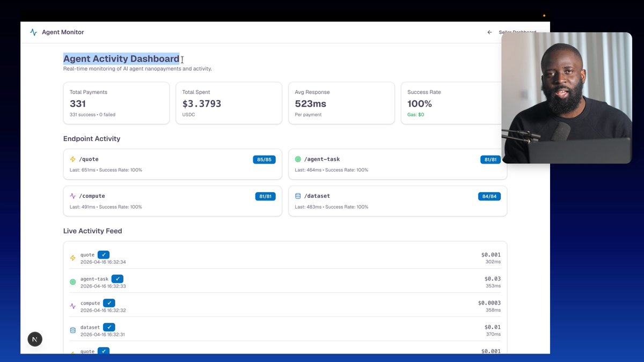
Task: Click the 81/81 badge on /agent-task
Action: [x=491, y=159]
